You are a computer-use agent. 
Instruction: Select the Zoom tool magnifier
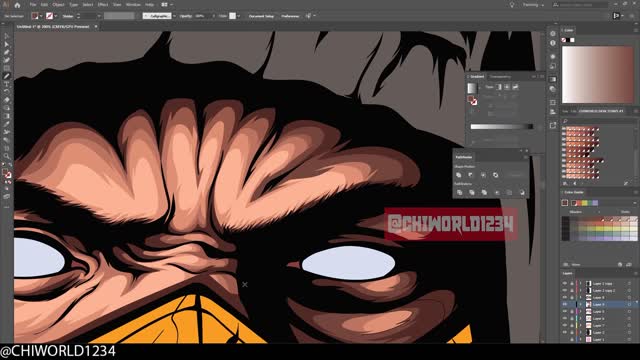point(7,156)
